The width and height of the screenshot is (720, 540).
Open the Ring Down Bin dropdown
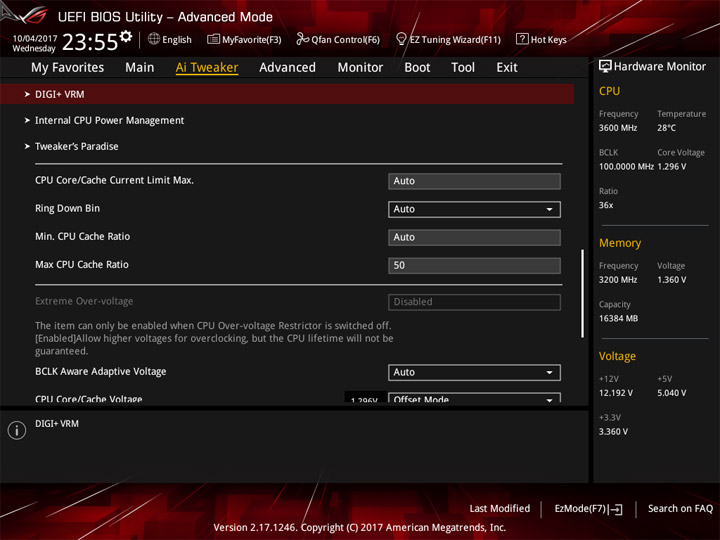[x=474, y=209]
